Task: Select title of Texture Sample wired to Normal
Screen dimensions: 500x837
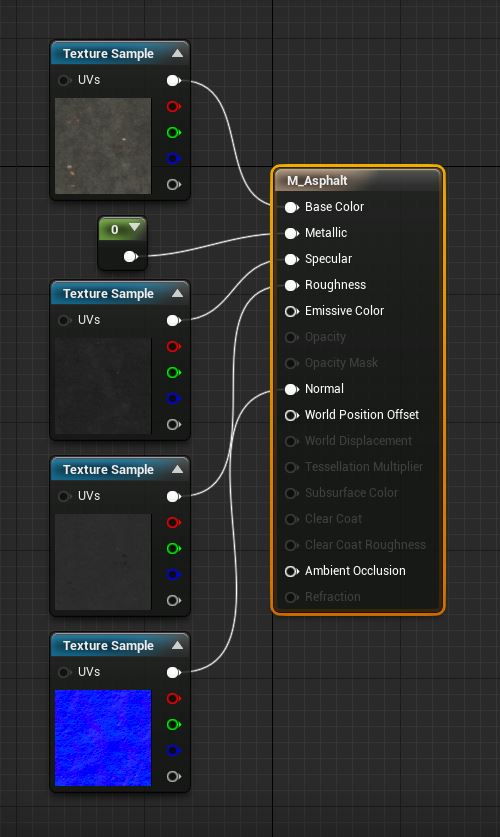Action: click(x=108, y=646)
